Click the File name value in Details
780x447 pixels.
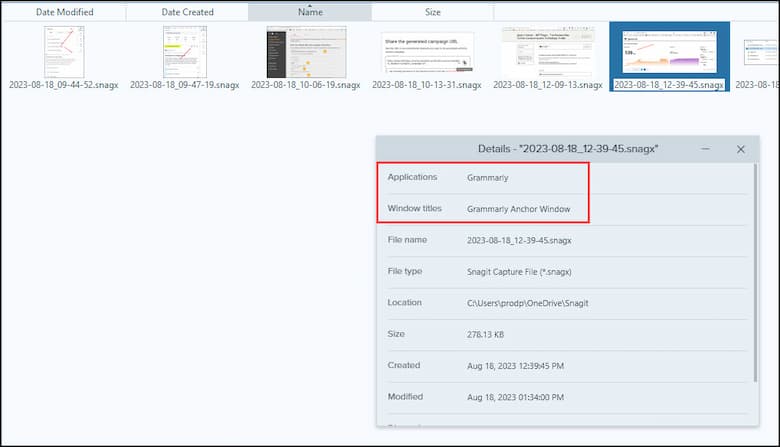[x=519, y=240]
